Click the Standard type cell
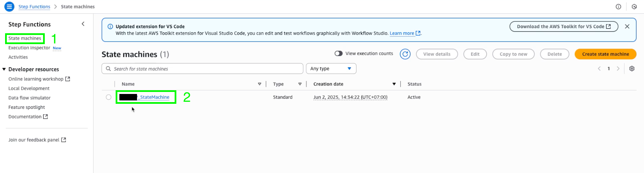 click(283, 97)
